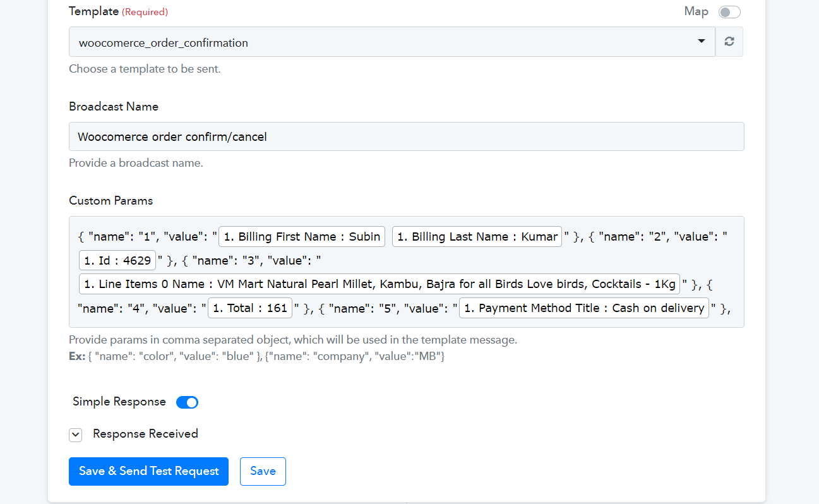Click the example params text starting with Ex:
This screenshot has height=504, width=819.
pos(257,356)
